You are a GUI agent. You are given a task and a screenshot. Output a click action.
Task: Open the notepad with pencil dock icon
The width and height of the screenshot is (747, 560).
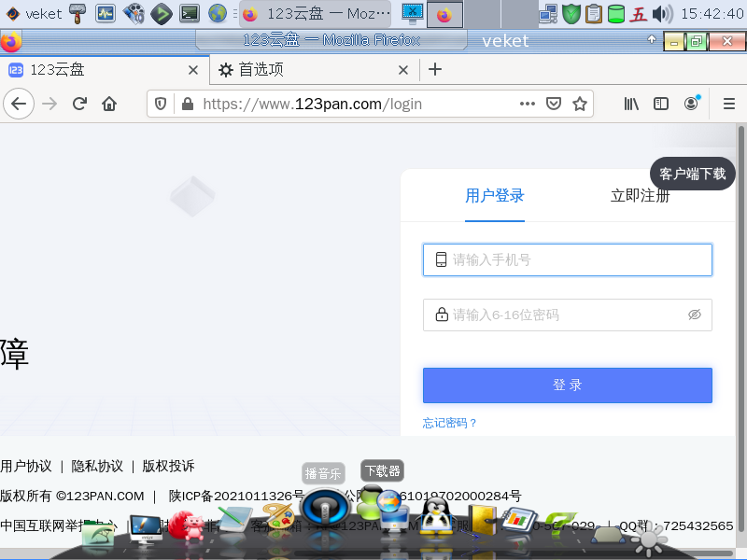coord(235,521)
